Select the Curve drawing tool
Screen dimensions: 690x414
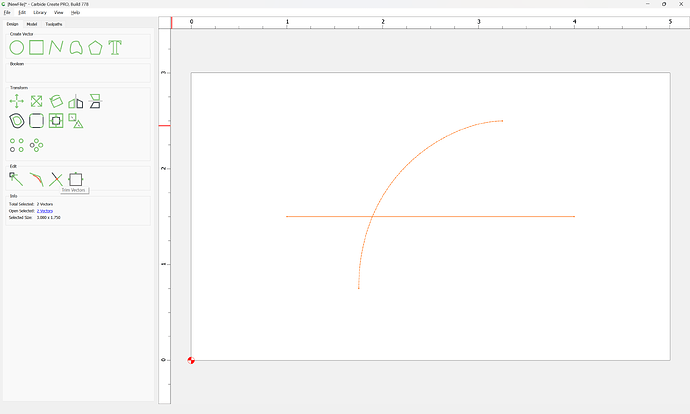76,48
